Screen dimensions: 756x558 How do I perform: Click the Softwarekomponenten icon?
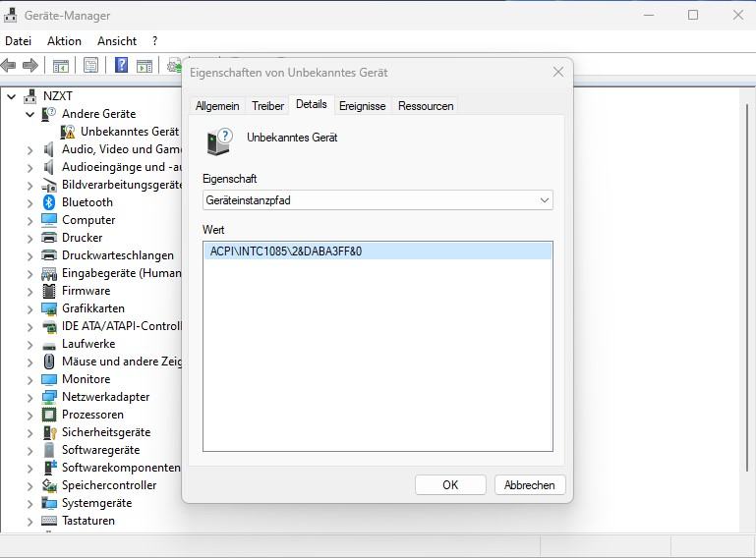(x=50, y=468)
